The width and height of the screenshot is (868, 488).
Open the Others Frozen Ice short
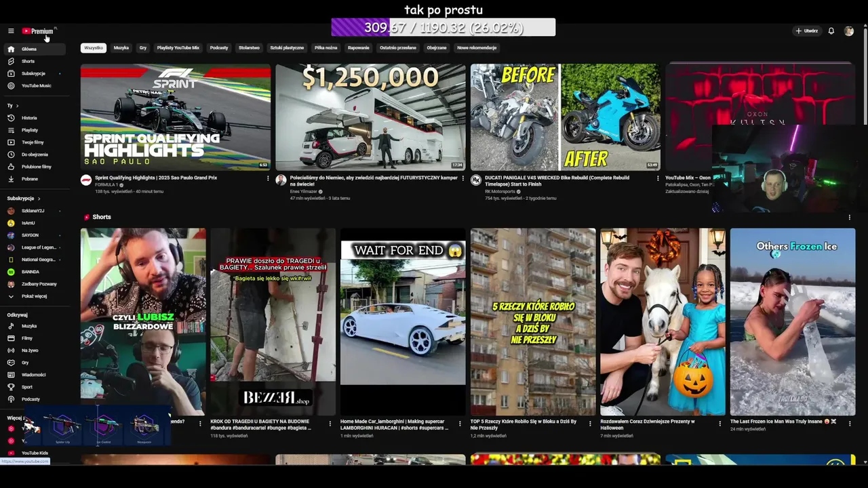point(793,321)
